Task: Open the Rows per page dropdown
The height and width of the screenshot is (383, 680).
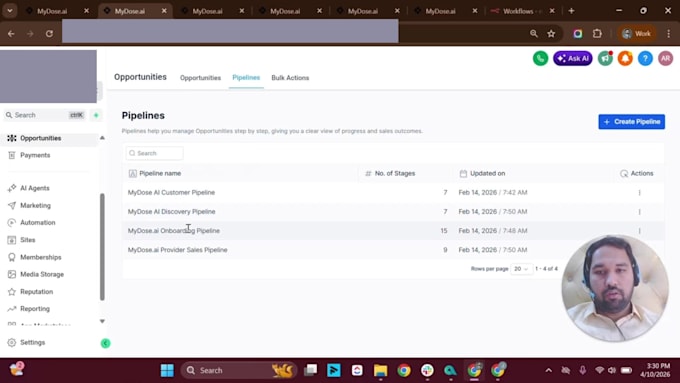Action: [521, 269]
